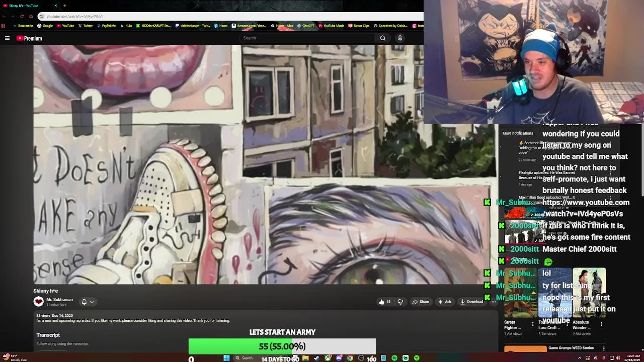Open Absolute Wonder recommended video thumbnail
The height and width of the screenshot is (362, 644).
[589, 293]
